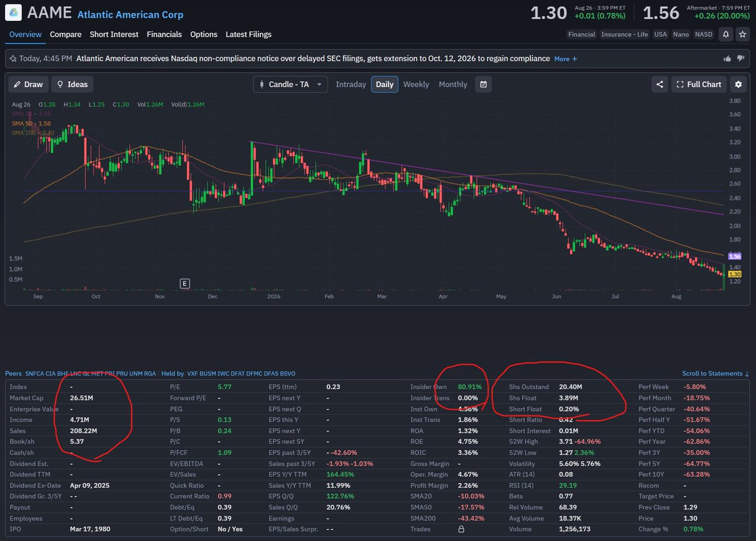Click the earnings 'E' marker on the chart
756x541 pixels.
pos(185,283)
